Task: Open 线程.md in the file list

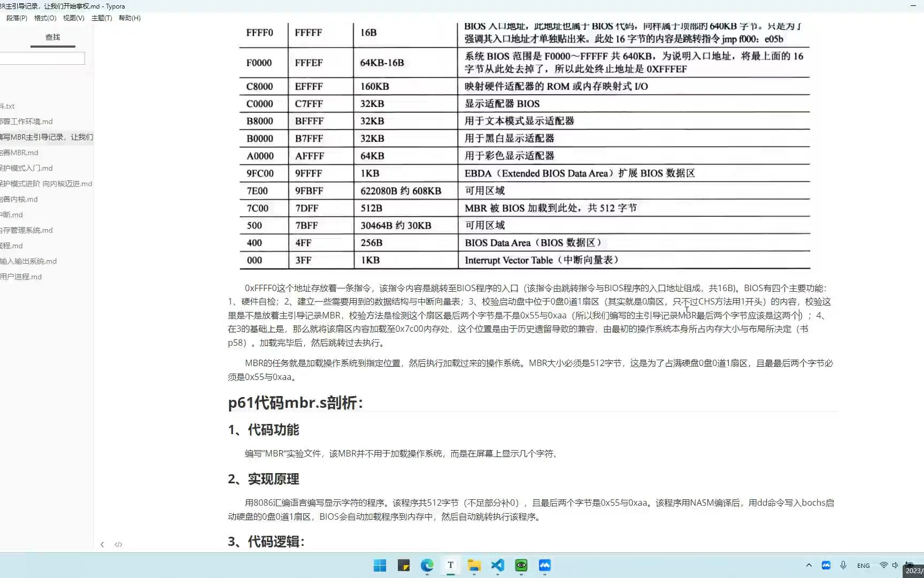Action: click(x=12, y=246)
